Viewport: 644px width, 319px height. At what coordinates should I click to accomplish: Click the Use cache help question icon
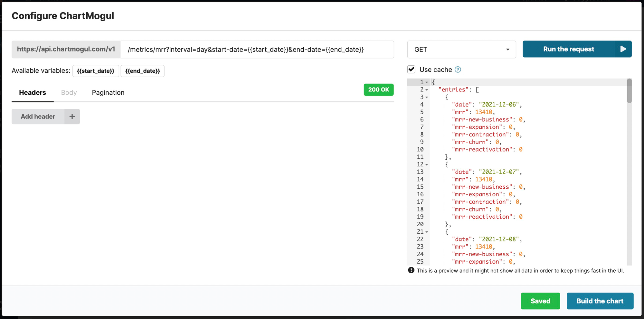coord(458,70)
